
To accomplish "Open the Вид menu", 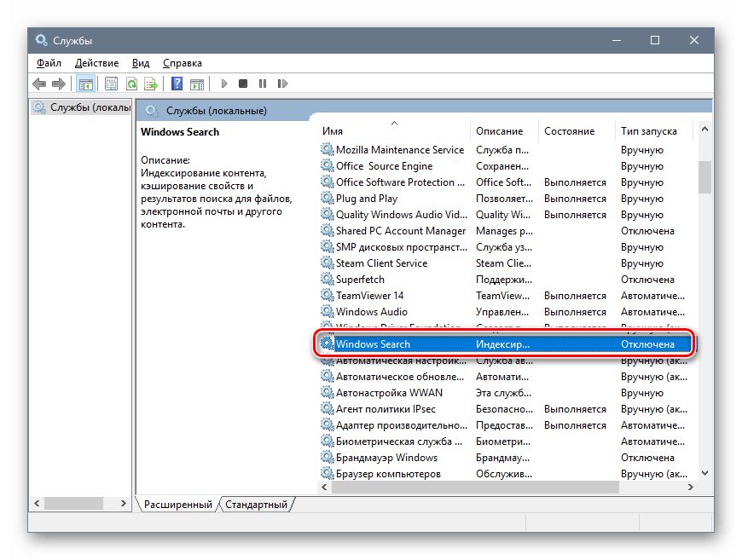I will click(141, 63).
